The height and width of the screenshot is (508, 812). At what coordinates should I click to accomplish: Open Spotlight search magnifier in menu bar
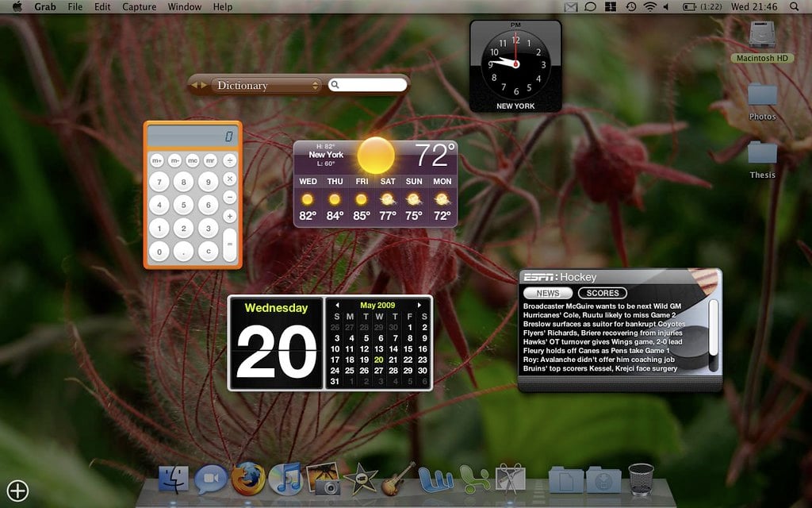(794, 6)
